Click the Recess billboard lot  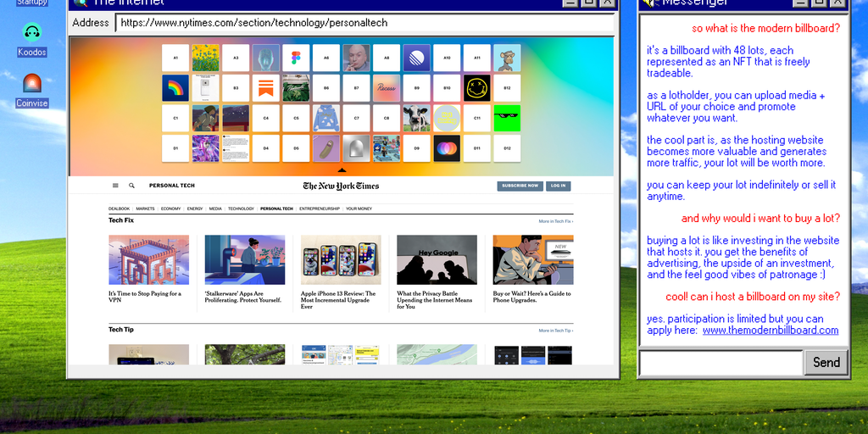[x=387, y=88]
